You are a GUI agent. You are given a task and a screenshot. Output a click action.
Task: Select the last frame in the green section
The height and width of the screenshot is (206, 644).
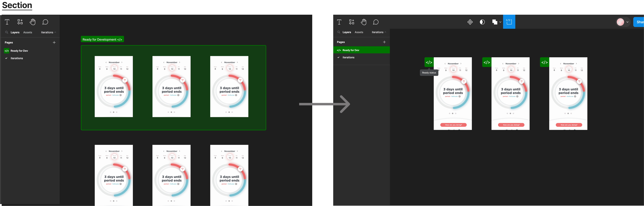(229, 87)
